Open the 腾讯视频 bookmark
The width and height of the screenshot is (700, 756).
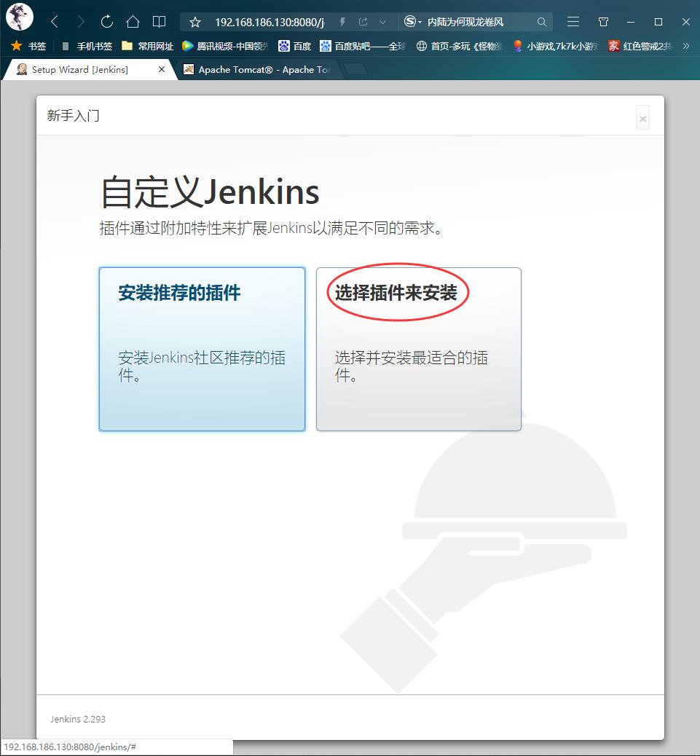pyautogui.click(x=225, y=46)
